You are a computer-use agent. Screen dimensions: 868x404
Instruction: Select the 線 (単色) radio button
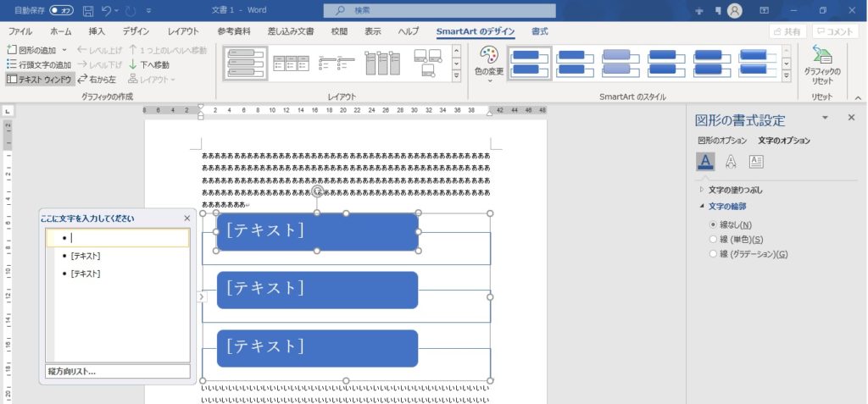713,239
